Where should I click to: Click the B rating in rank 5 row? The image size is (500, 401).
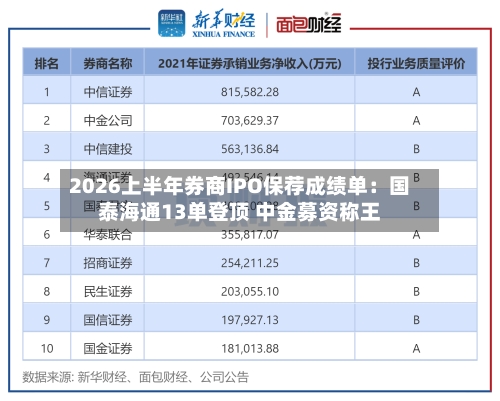[416, 206]
